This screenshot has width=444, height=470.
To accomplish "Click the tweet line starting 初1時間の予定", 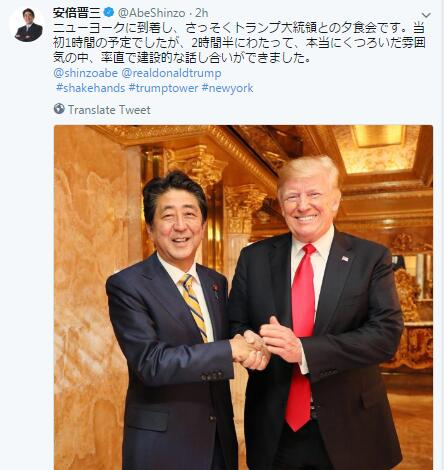I will click(x=239, y=43).
